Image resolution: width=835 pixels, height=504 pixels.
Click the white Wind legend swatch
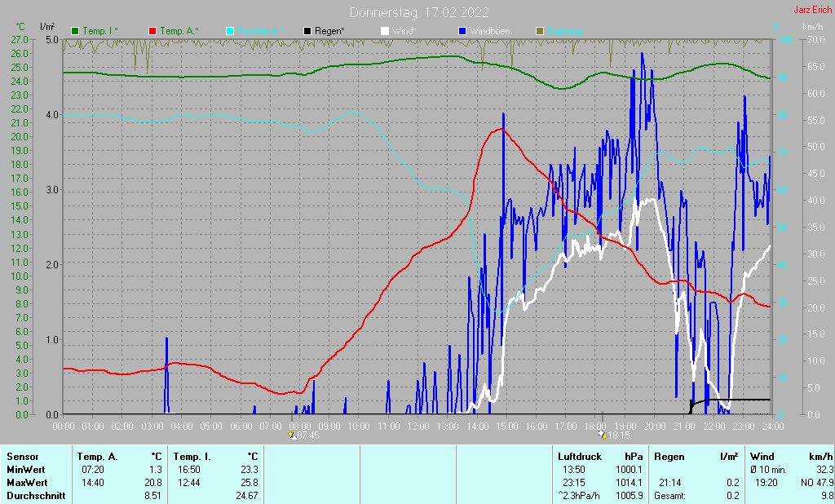[x=385, y=32]
